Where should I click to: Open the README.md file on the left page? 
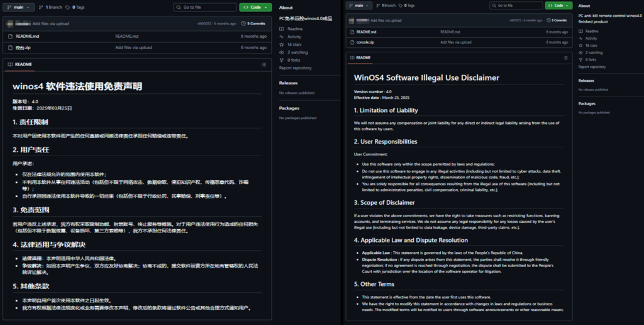pos(27,36)
